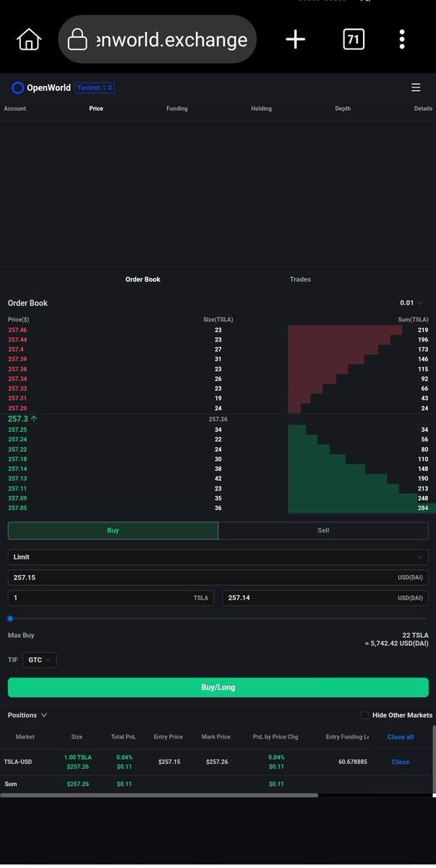Open a new browser tab with plus icon
The image size is (436, 868).
[x=296, y=40]
